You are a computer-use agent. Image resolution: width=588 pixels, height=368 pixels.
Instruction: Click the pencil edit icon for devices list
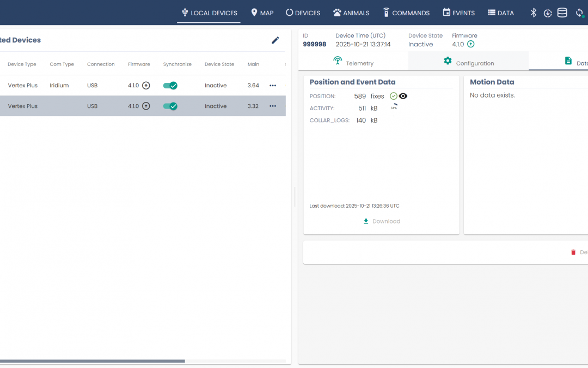(275, 40)
